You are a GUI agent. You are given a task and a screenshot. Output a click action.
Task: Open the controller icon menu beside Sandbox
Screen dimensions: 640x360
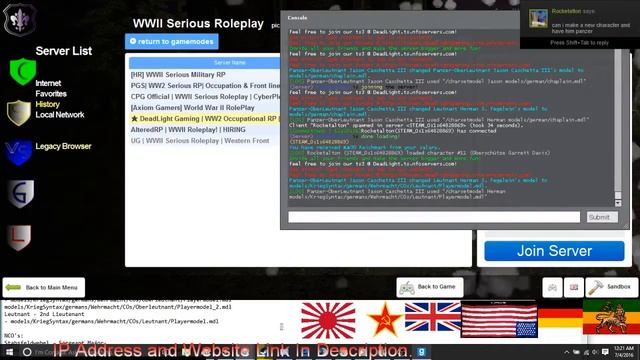point(552,287)
